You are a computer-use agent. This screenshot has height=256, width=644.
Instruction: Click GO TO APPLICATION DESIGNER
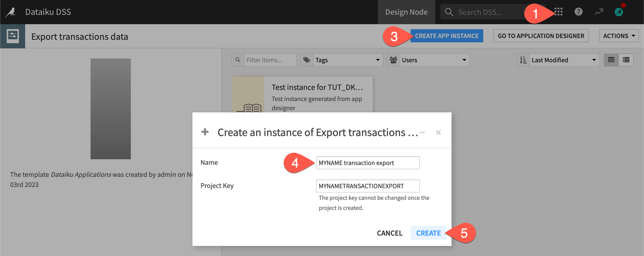pyautogui.click(x=541, y=36)
